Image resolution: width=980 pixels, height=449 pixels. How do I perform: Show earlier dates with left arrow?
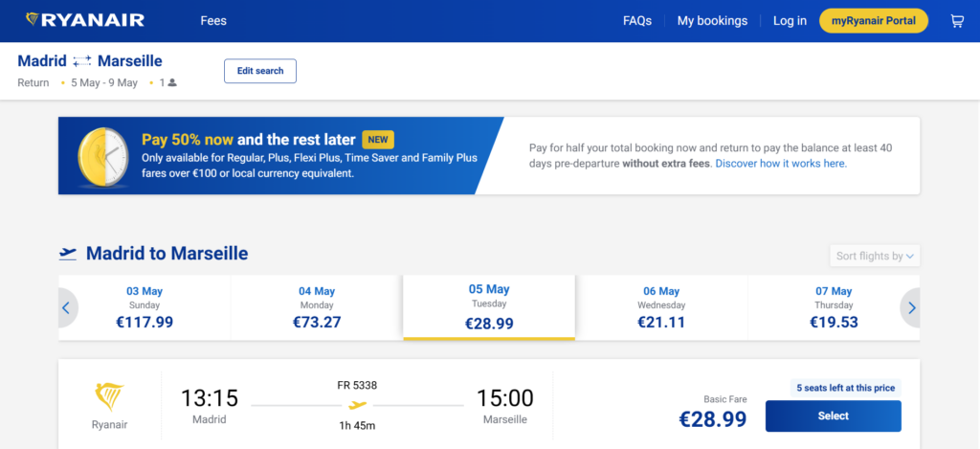66,308
